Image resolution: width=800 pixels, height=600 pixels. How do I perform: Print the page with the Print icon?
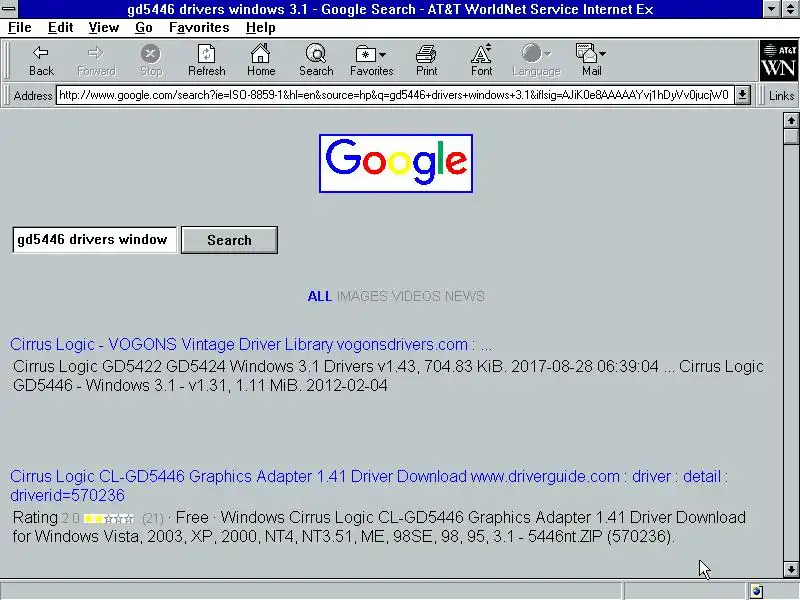click(x=427, y=60)
